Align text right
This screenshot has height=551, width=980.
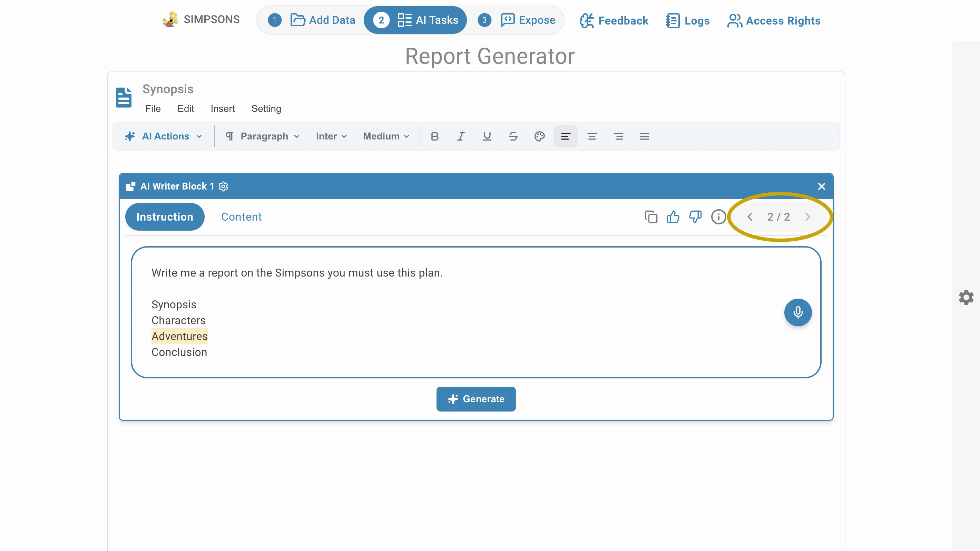[x=619, y=136]
